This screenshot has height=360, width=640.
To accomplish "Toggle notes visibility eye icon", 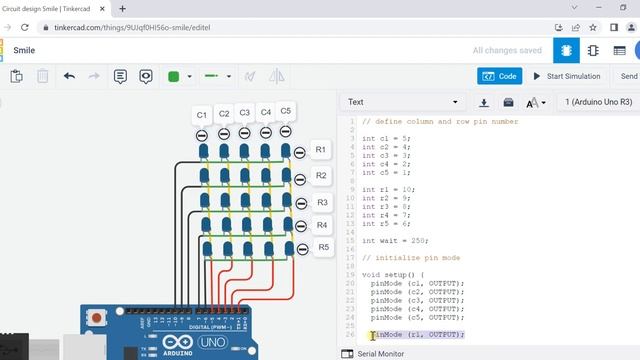I will pyautogui.click(x=146, y=76).
